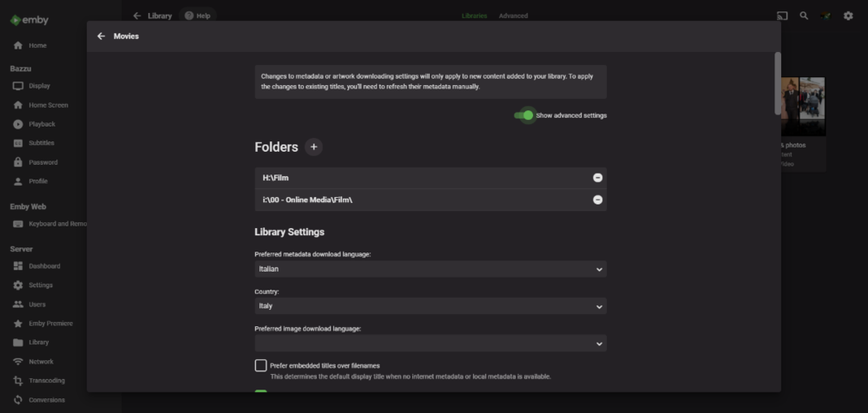Image resolution: width=868 pixels, height=413 pixels.
Task: Select the Libraries tab
Action: pos(474,16)
